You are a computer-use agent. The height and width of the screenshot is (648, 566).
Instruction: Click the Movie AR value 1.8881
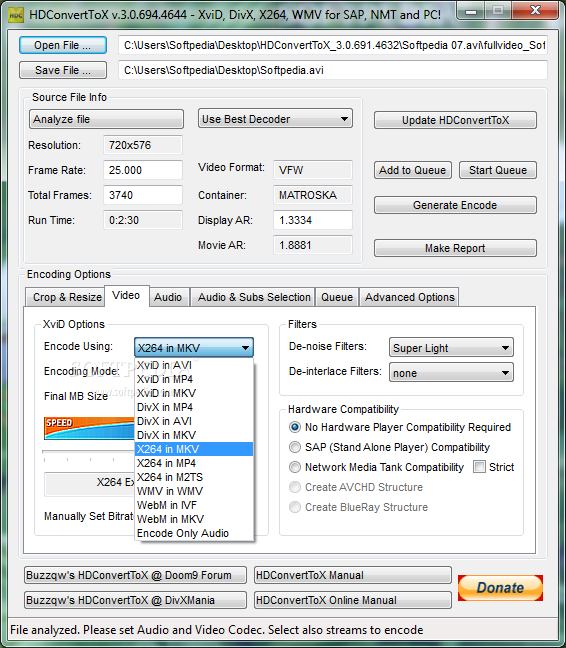click(x=313, y=245)
